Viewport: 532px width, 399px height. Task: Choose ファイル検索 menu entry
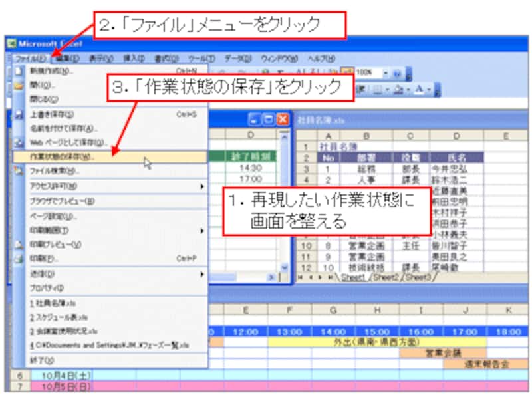[x=110, y=171]
